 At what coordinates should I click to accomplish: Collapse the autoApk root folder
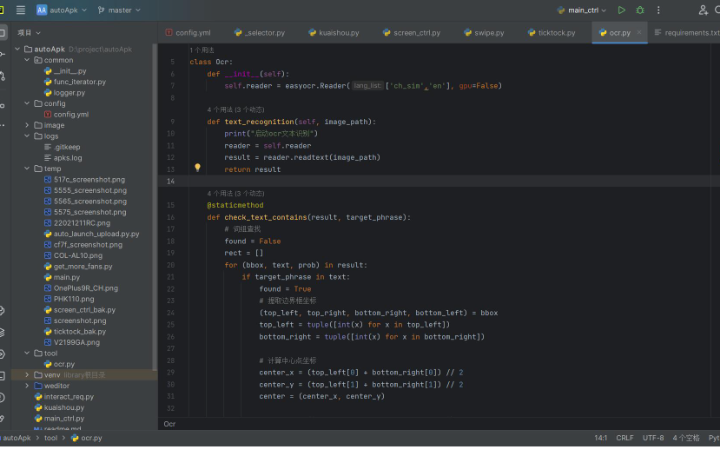tap(17, 49)
